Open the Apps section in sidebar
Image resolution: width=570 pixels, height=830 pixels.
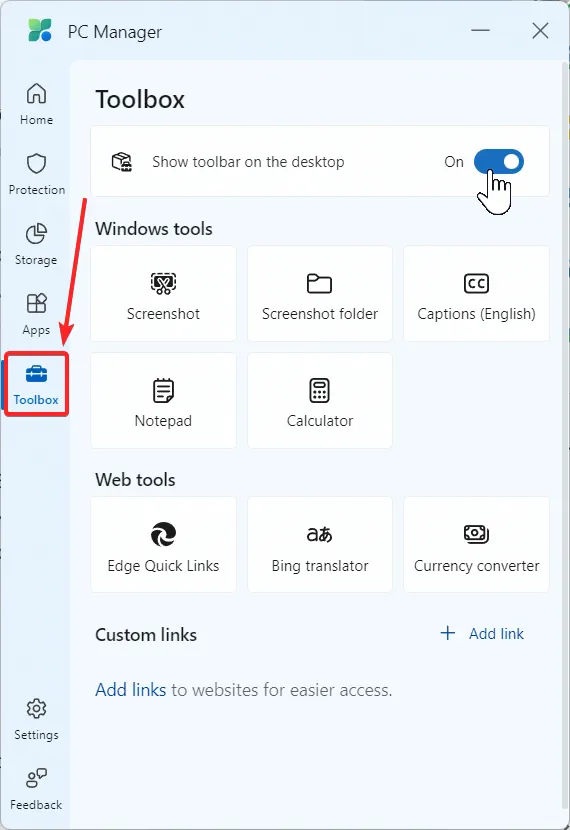click(36, 314)
